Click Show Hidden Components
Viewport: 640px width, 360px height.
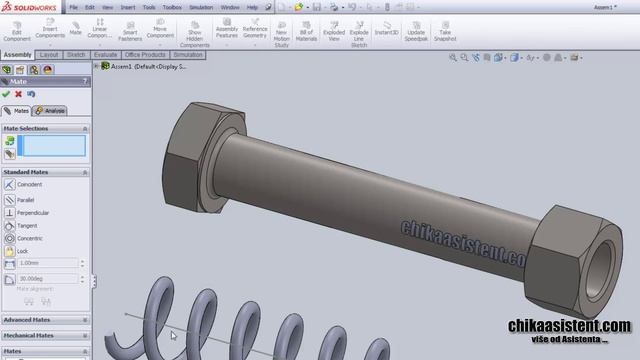coord(195,34)
